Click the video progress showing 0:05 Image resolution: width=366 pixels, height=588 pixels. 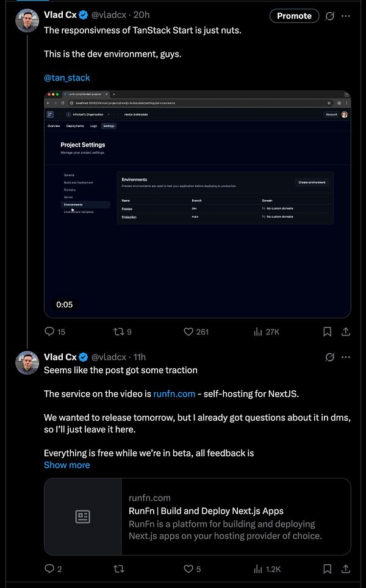point(64,304)
